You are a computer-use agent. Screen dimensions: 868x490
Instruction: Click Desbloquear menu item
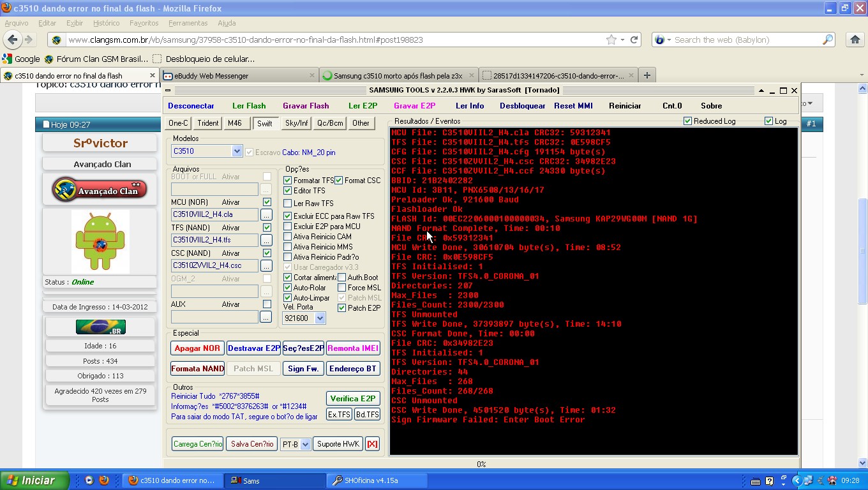click(x=523, y=106)
